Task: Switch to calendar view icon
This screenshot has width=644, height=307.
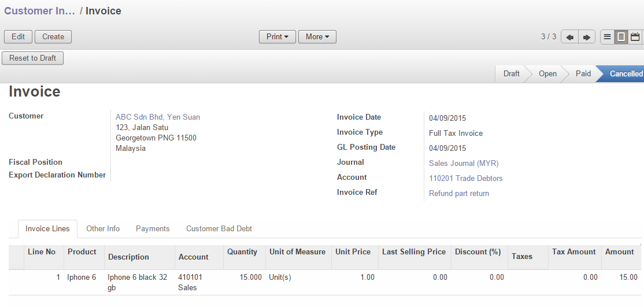Action: [x=635, y=37]
